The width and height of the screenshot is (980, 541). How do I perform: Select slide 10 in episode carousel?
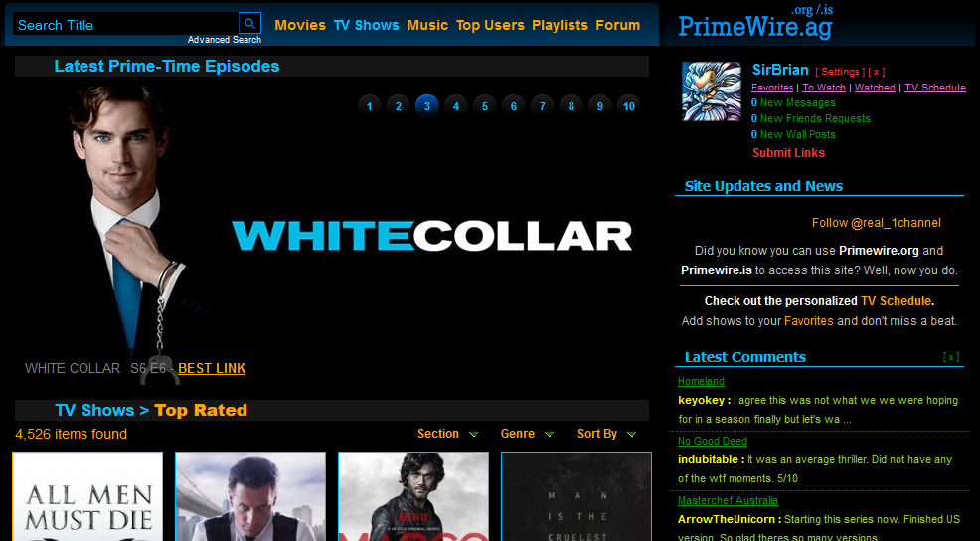point(629,106)
